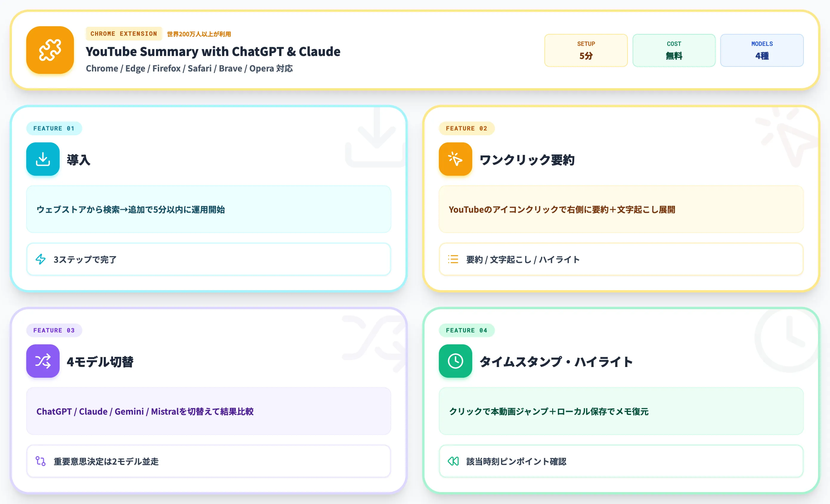The height and width of the screenshot is (504, 830).
Task: Click the orange cursor-click icon beside ワンクリック要約
Action: [x=456, y=159]
